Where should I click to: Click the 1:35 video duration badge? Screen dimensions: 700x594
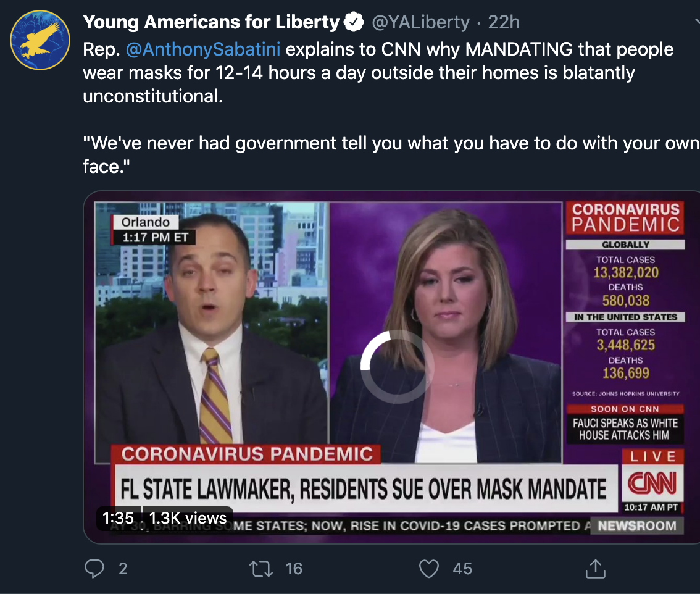(118, 518)
